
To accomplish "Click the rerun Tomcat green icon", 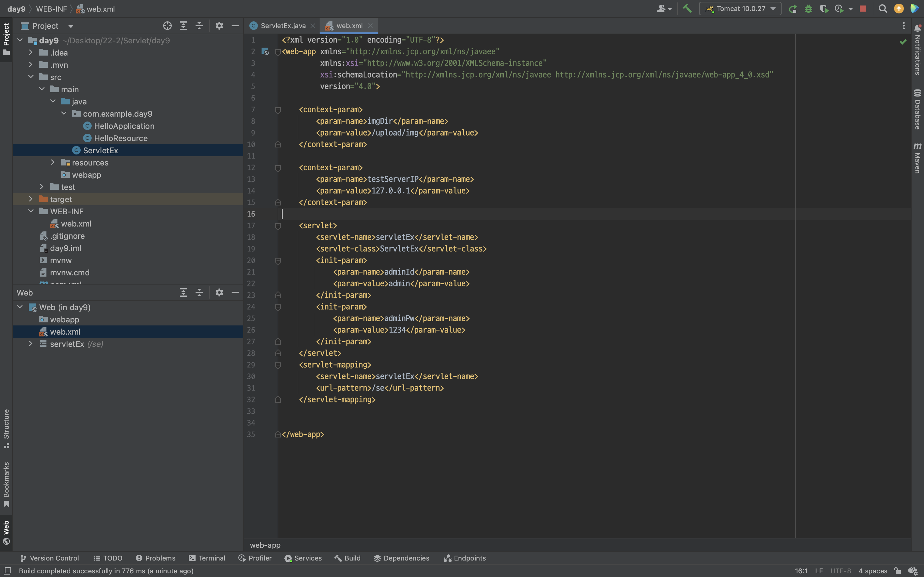I will [793, 9].
